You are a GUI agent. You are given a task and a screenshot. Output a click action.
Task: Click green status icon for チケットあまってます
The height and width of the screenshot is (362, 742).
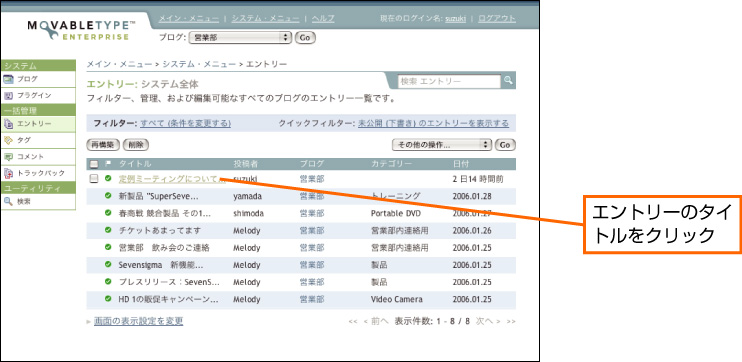[108, 230]
